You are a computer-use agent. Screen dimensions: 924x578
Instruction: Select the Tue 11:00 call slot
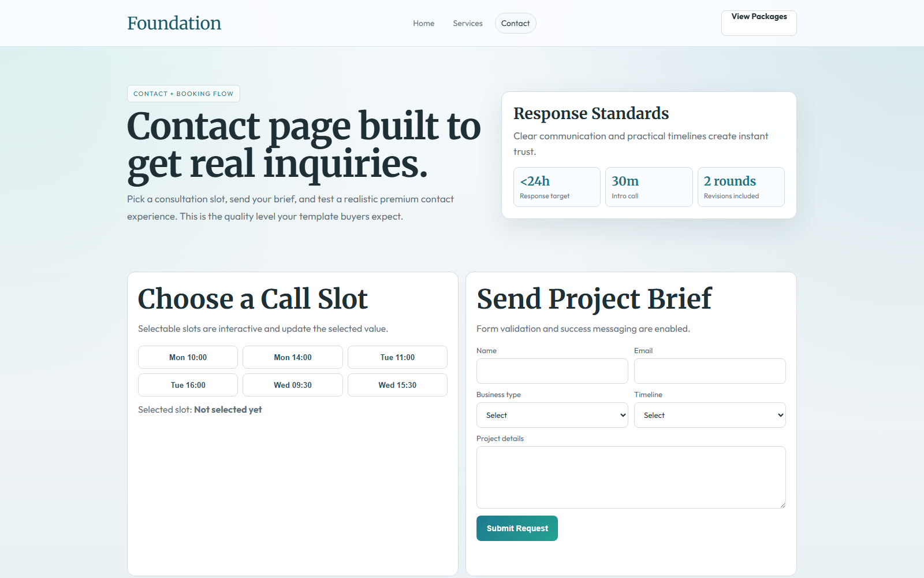coord(397,357)
